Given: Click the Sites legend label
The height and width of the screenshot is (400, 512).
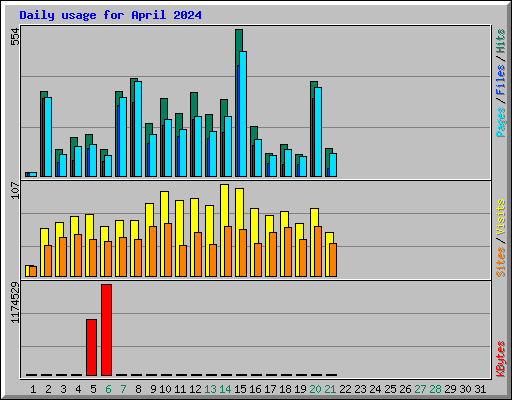Looking at the screenshot, I should click(x=500, y=262).
